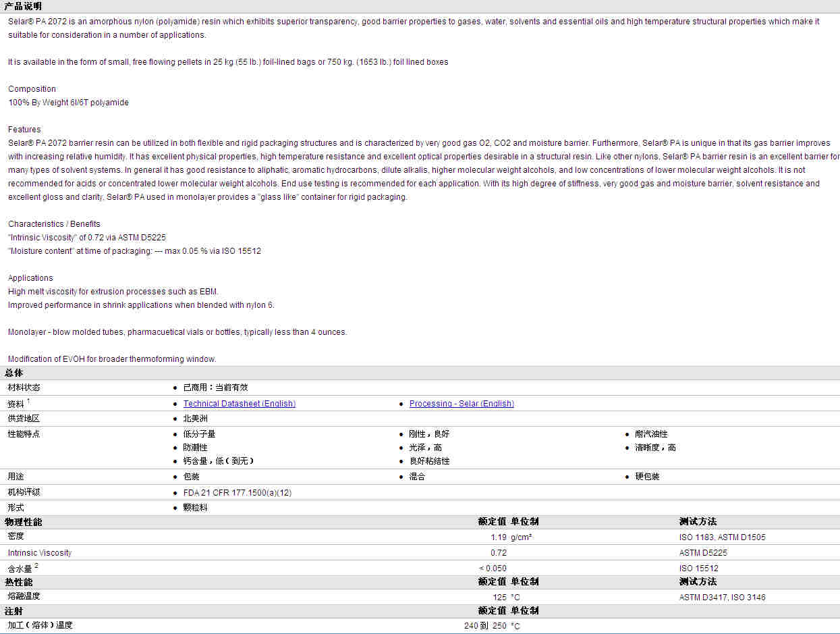The image size is (840, 634).
Task: Click the 已商用：当前有效 status value
Action: 216,388
